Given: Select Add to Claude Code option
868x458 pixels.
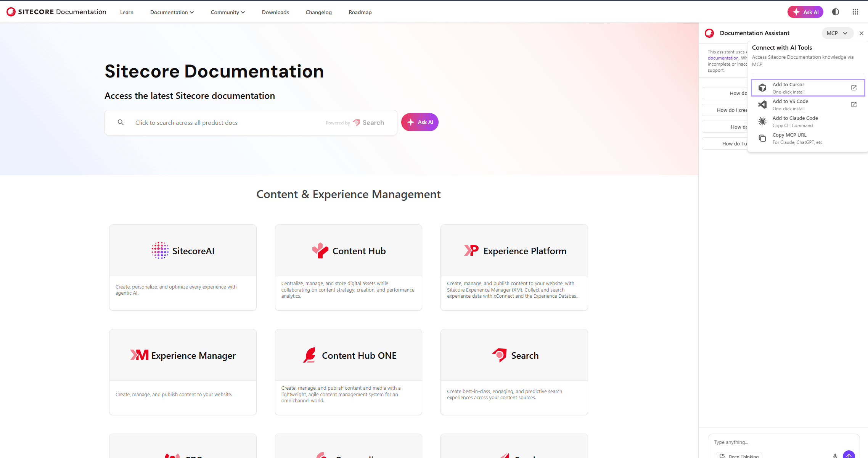Looking at the screenshot, I should (807, 121).
